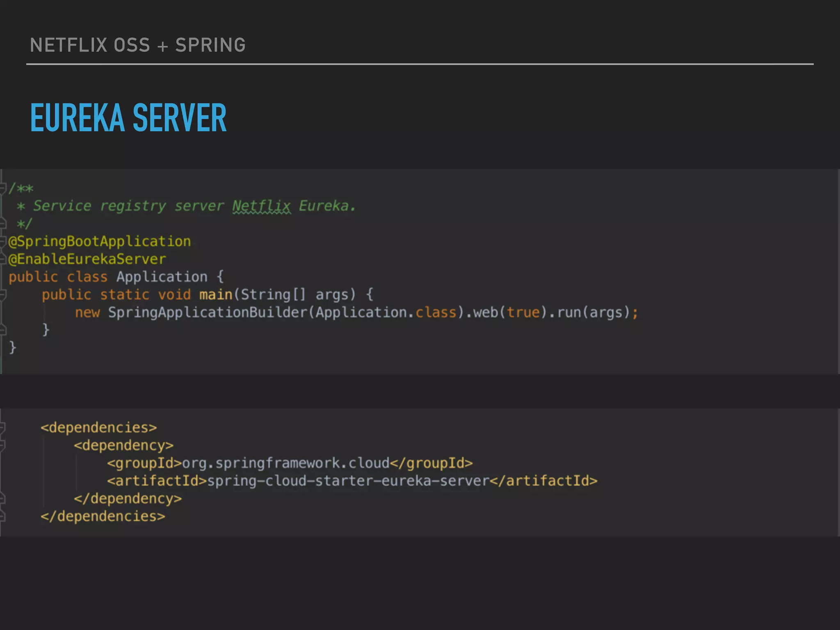Click the closing </groupId> tag
This screenshot has height=630, width=840.
click(x=431, y=463)
